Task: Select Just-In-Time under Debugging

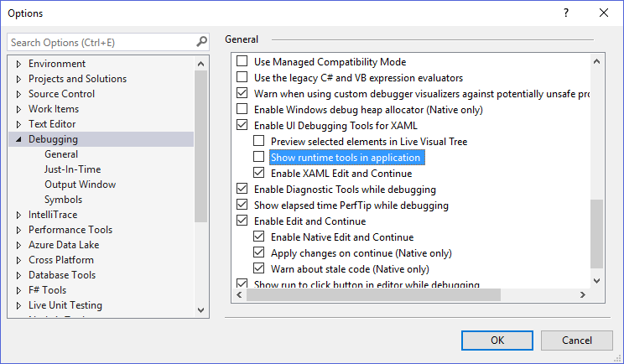Action: [x=72, y=169]
